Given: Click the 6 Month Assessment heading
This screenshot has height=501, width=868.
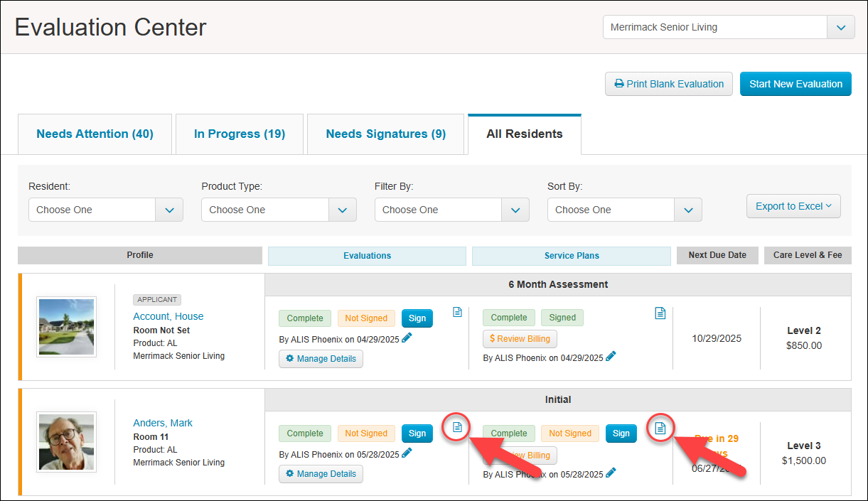Looking at the screenshot, I should tap(558, 284).
